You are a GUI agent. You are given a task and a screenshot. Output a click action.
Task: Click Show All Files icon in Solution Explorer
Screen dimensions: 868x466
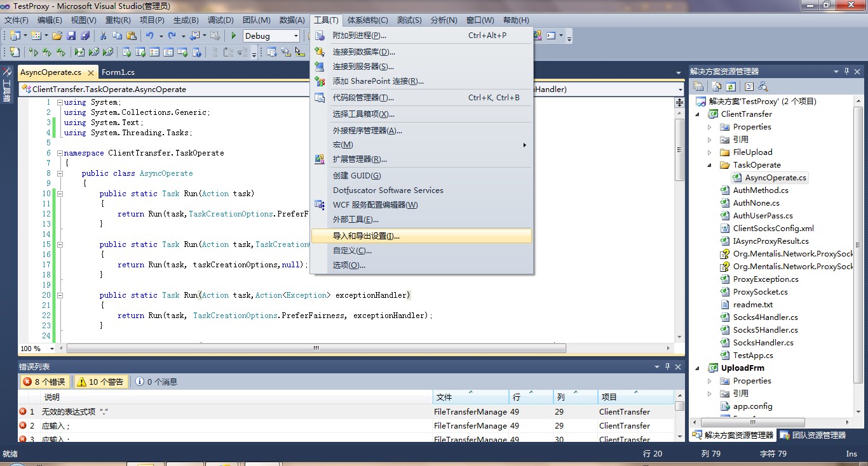[717, 86]
